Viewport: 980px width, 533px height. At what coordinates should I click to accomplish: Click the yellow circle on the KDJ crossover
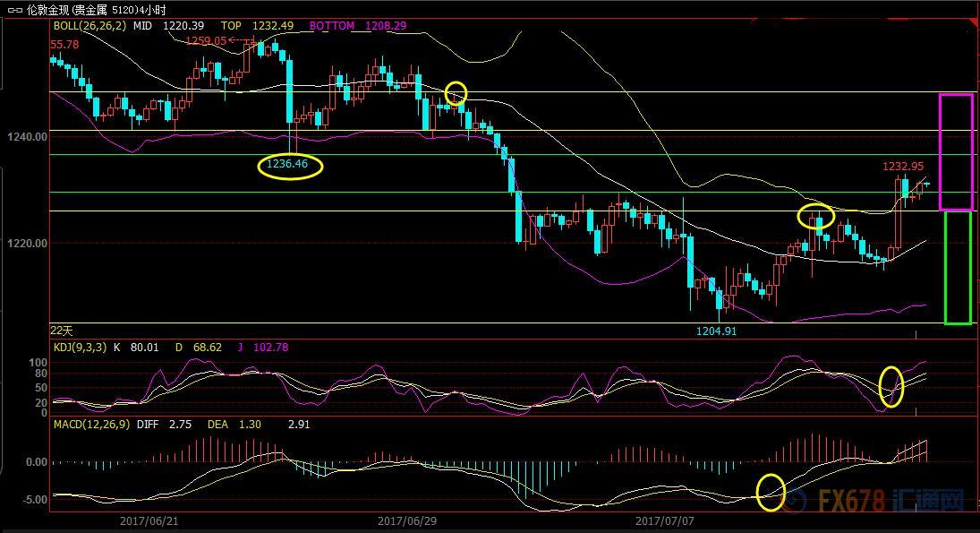click(x=891, y=386)
